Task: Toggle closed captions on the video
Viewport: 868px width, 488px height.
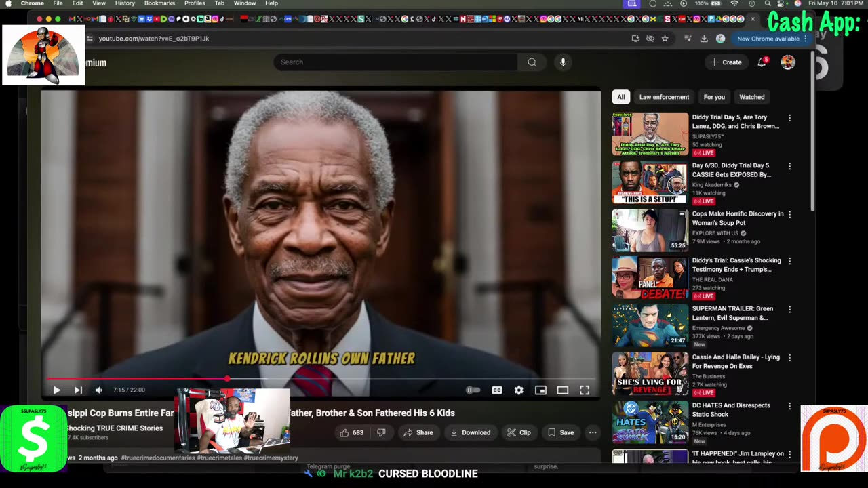Action: pyautogui.click(x=497, y=390)
